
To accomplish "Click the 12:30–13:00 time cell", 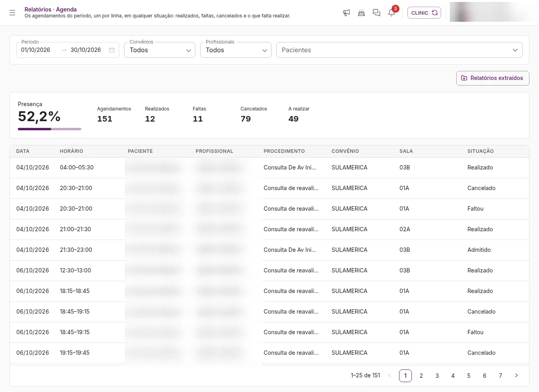I will (75, 270).
